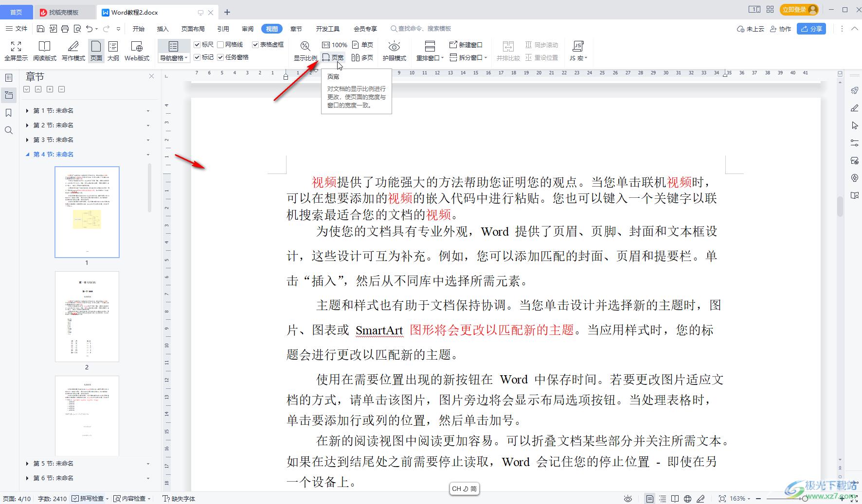Viewport: 862px width, 504px height.
Task: Open the Developer Tools tab (开发工具)
Action: point(328,29)
